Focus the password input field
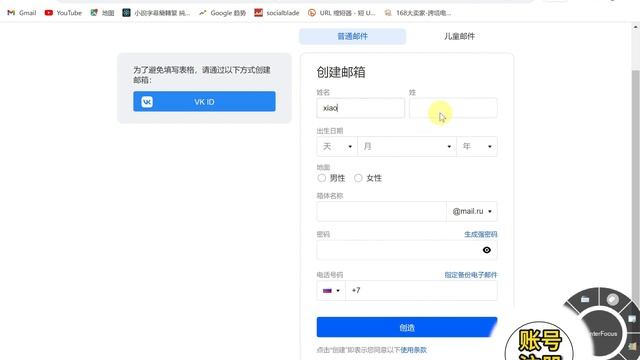 [x=407, y=250]
